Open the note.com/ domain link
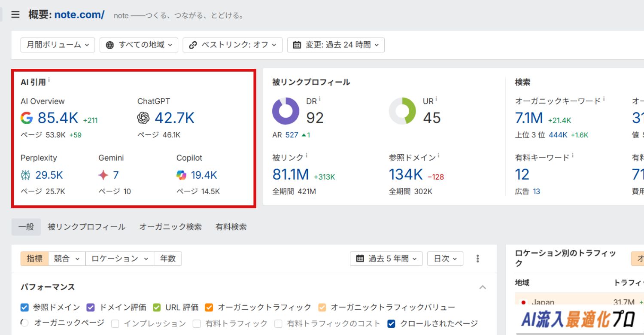The width and height of the screenshot is (644, 335). tap(79, 15)
